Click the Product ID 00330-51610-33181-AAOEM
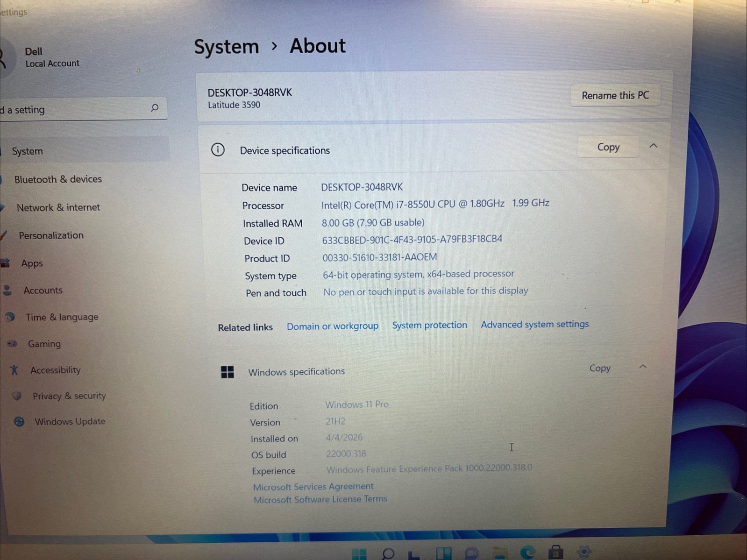Screen dimensions: 747x560 pos(380,257)
